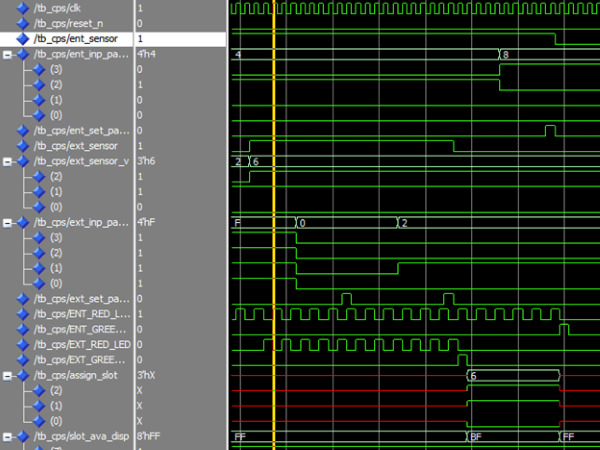
Task: Click the ent_inp_pa... bus diamond icon
Action: tap(23, 54)
